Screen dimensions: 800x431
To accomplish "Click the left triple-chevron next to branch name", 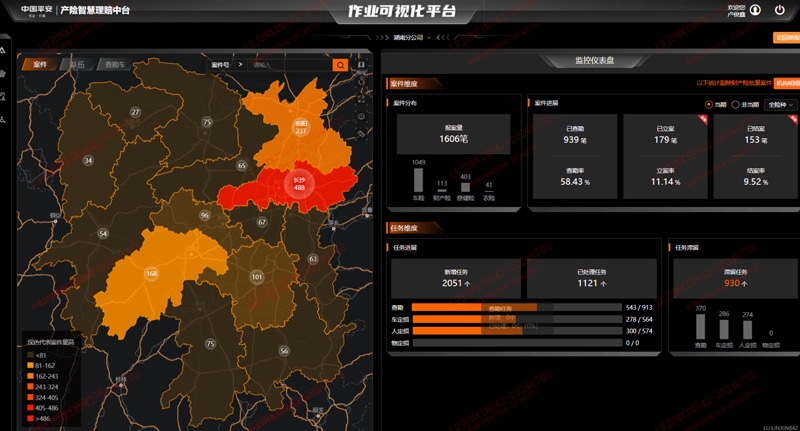I will (382, 38).
